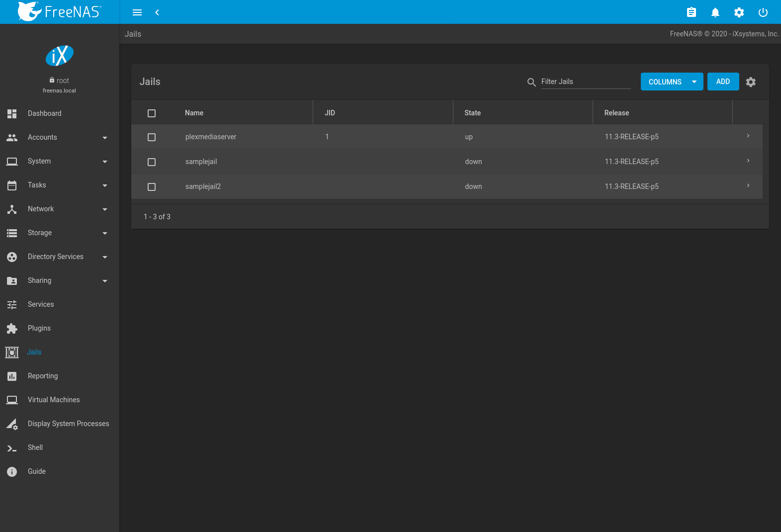
Task: Open the alerts bell icon
Action: [x=715, y=12]
